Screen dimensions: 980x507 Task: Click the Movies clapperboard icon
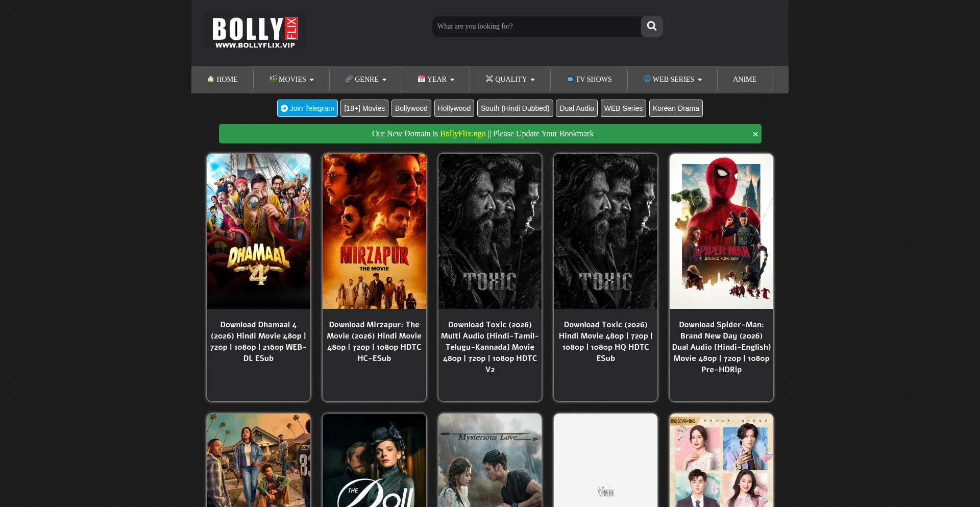pos(273,79)
